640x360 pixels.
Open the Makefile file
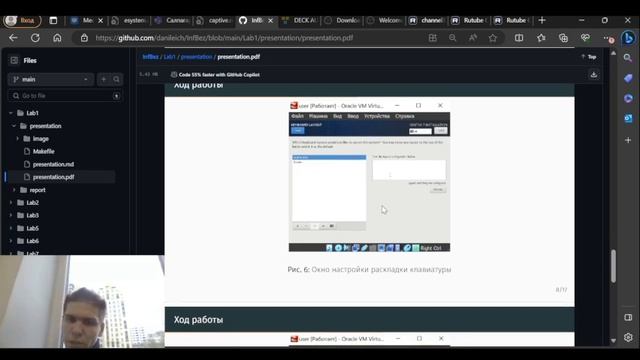click(43, 151)
